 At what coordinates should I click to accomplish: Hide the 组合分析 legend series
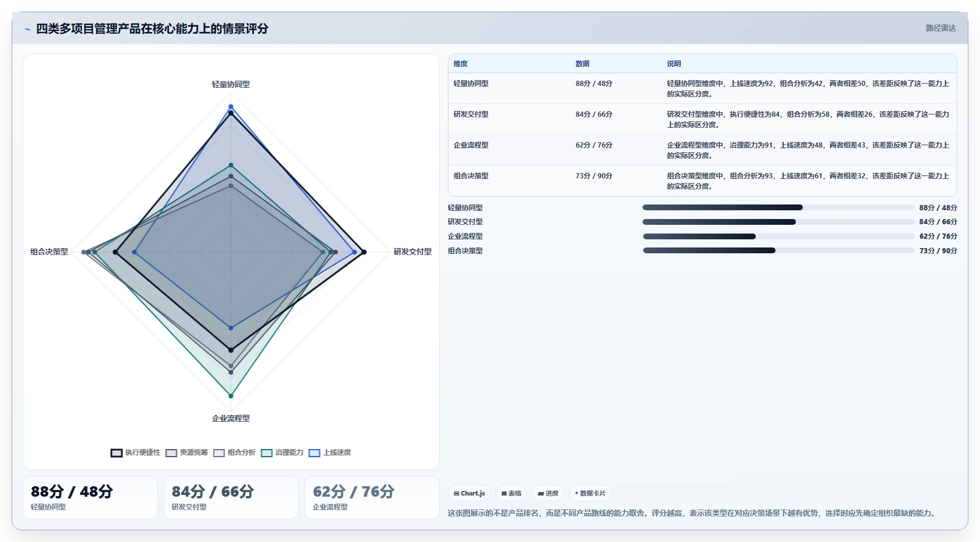tap(234, 453)
